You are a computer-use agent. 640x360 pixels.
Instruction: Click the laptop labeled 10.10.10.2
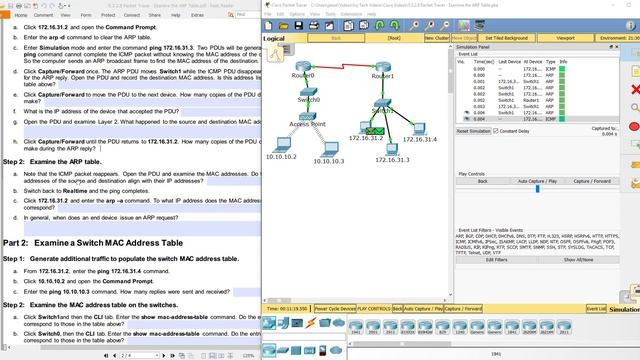tap(282, 145)
